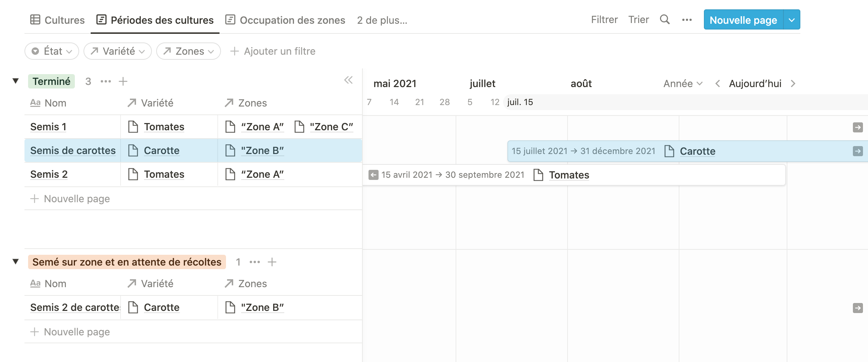Screen dimensions: 868x362
Task: Select the Carotte timeline bar
Action: point(612,151)
